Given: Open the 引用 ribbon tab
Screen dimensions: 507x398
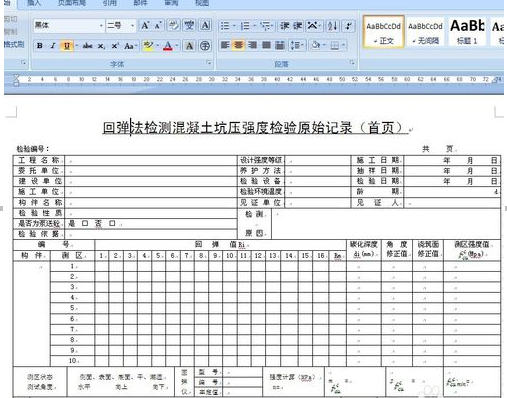Looking at the screenshot, I should click(x=109, y=3).
